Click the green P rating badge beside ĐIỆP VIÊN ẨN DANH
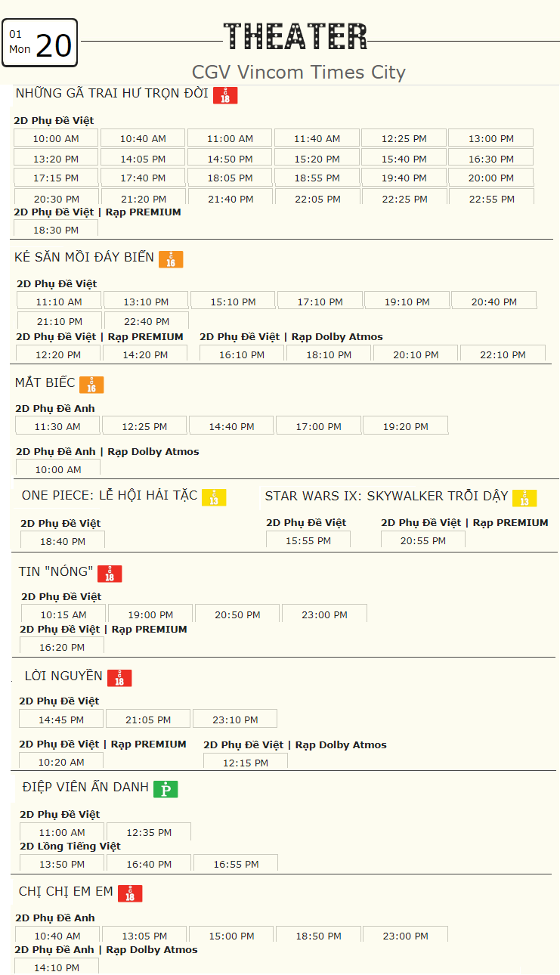 click(166, 789)
